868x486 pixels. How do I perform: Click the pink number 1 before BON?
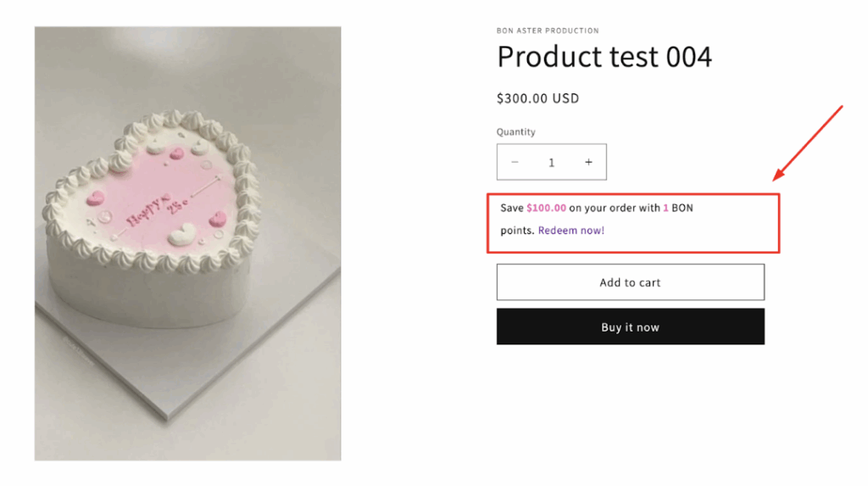[666, 208]
